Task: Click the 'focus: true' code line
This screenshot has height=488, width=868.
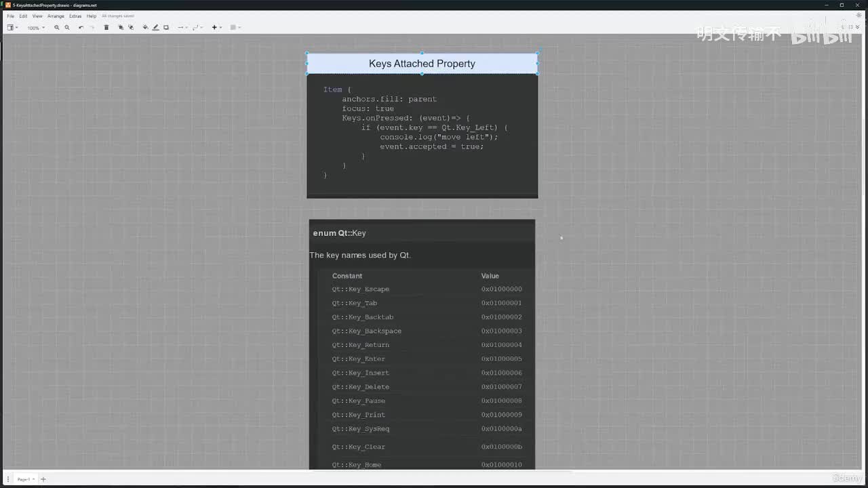Action: (x=368, y=108)
